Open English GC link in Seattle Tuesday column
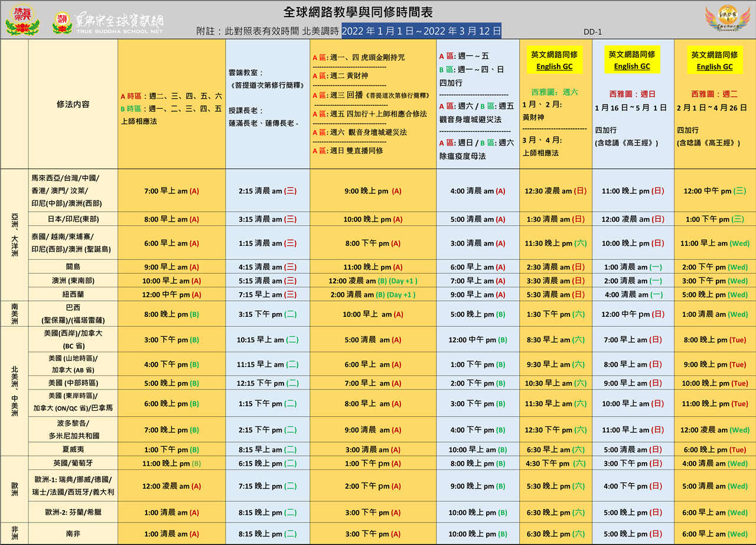 714,67
